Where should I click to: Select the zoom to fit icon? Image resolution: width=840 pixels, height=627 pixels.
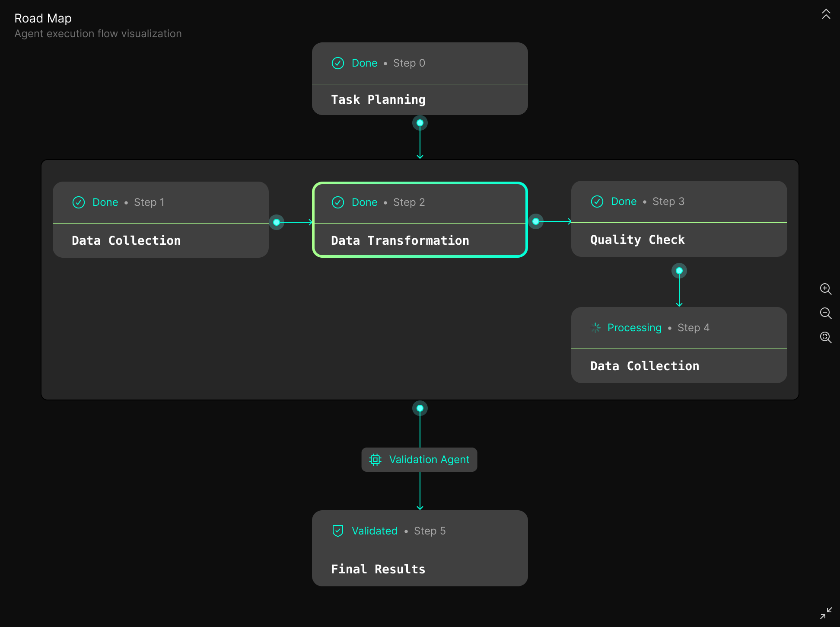point(826,337)
